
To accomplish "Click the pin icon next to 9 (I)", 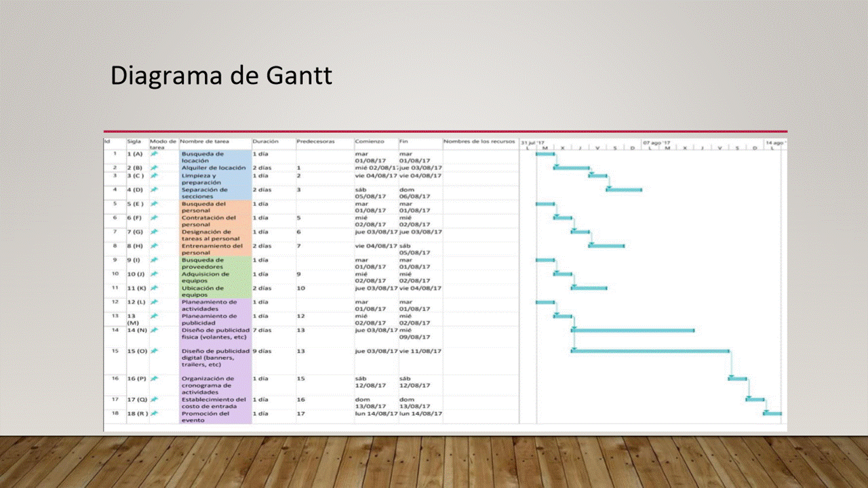I will point(154,260).
